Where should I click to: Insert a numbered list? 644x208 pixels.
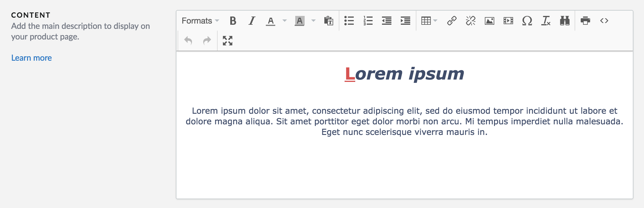tap(368, 21)
